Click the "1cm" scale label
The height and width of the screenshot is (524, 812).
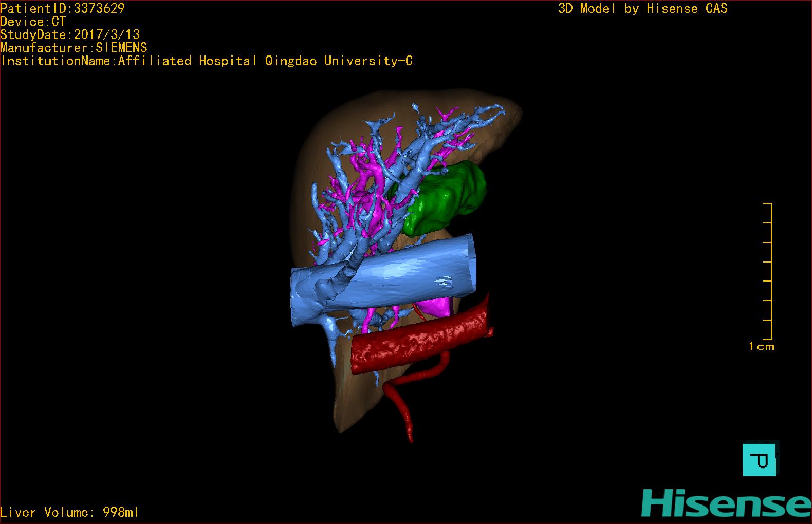coord(761,346)
